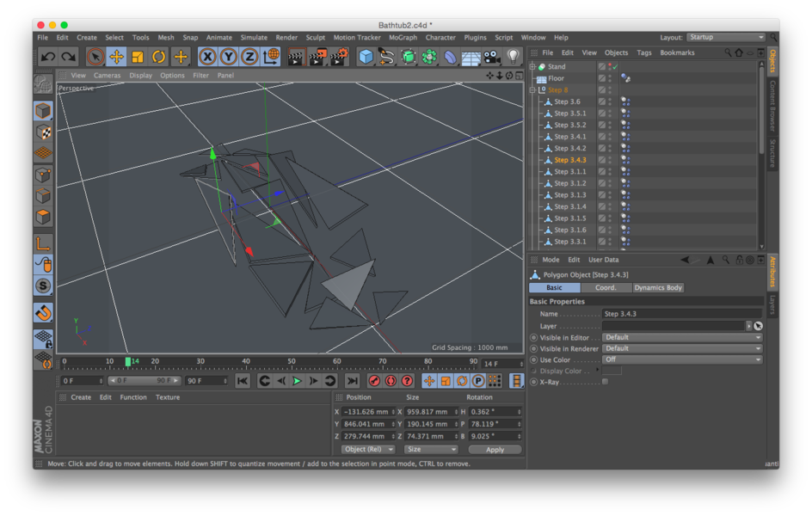Image resolution: width=812 pixels, height=516 pixels.
Task: Play the animation forwards
Action: tap(298, 381)
